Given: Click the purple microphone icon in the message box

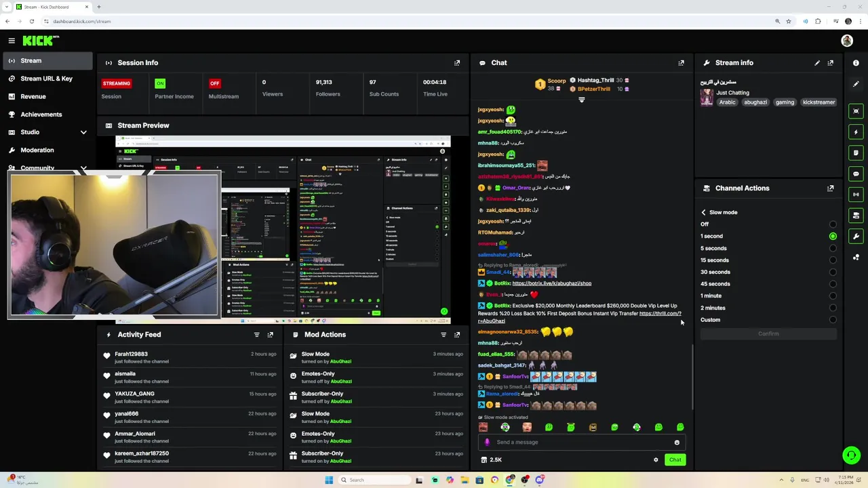Looking at the screenshot, I should coord(487,443).
